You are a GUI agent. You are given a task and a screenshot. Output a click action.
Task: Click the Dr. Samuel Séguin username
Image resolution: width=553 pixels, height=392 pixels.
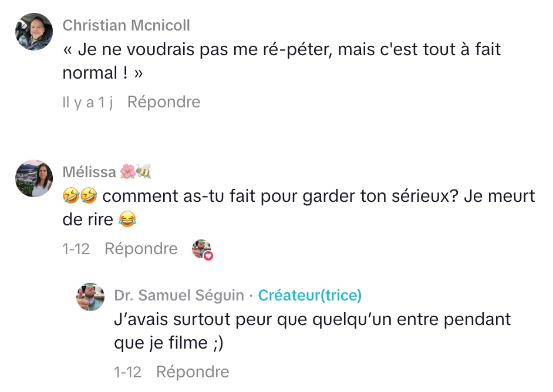(x=179, y=295)
